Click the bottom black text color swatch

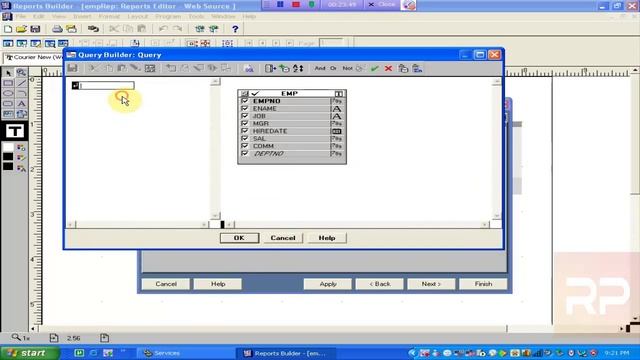[8, 167]
